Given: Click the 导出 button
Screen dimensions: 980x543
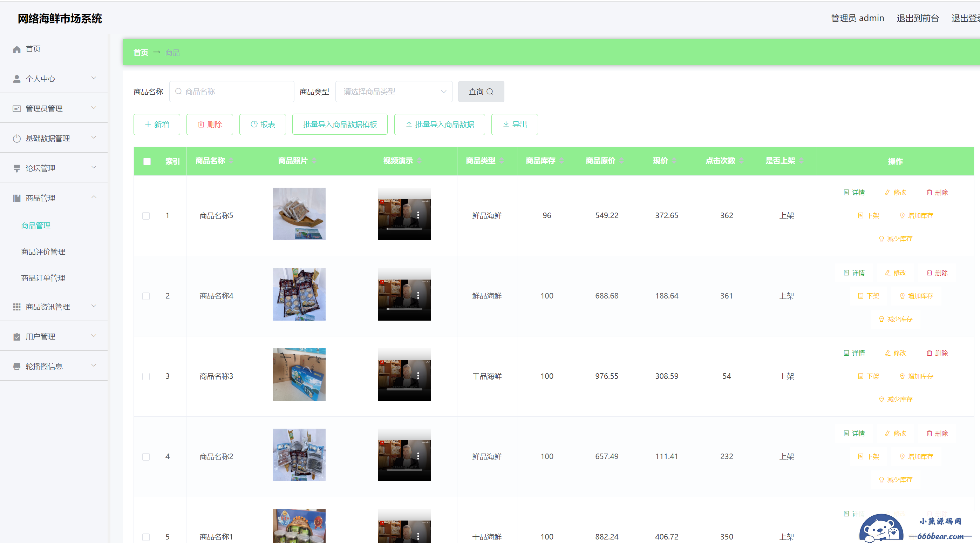Looking at the screenshot, I should tap(514, 125).
